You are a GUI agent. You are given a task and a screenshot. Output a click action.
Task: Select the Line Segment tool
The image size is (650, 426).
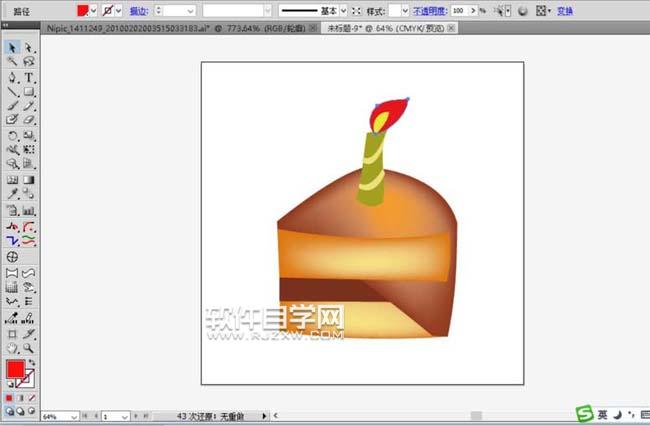tap(12, 92)
